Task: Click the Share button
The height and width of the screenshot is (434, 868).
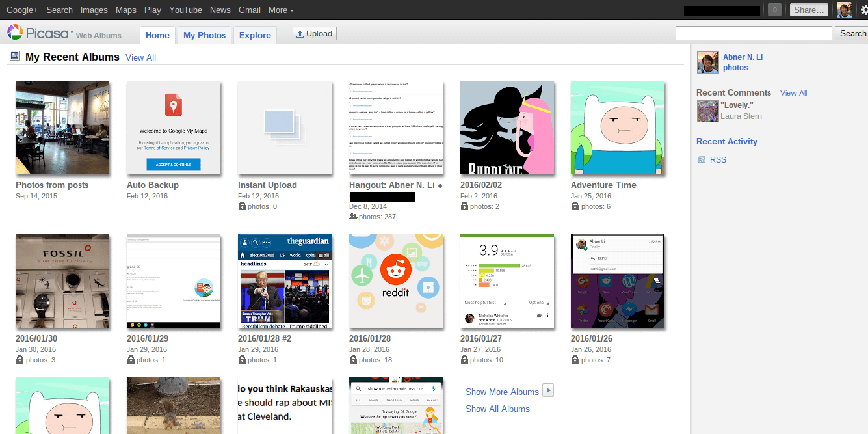Action: point(809,10)
